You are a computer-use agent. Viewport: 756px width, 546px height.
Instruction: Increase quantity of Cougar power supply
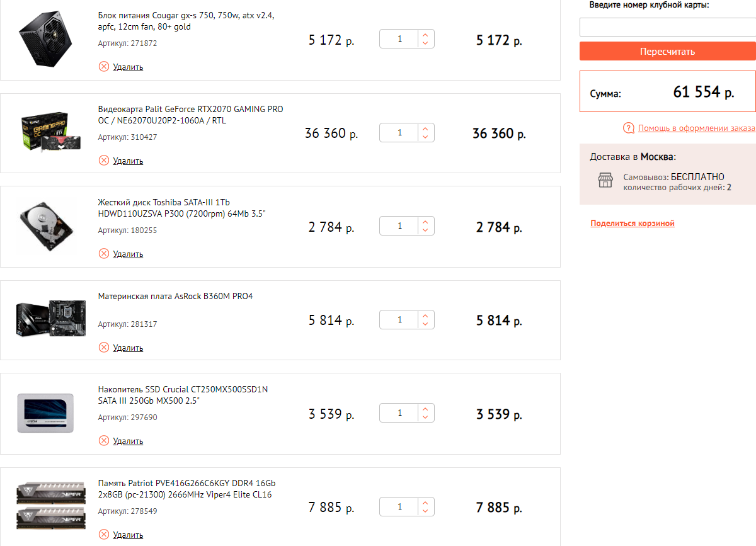pyautogui.click(x=425, y=35)
